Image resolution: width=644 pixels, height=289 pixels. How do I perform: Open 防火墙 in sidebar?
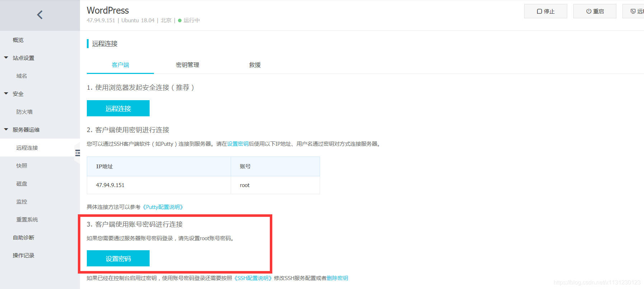pyautogui.click(x=24, y=112)
